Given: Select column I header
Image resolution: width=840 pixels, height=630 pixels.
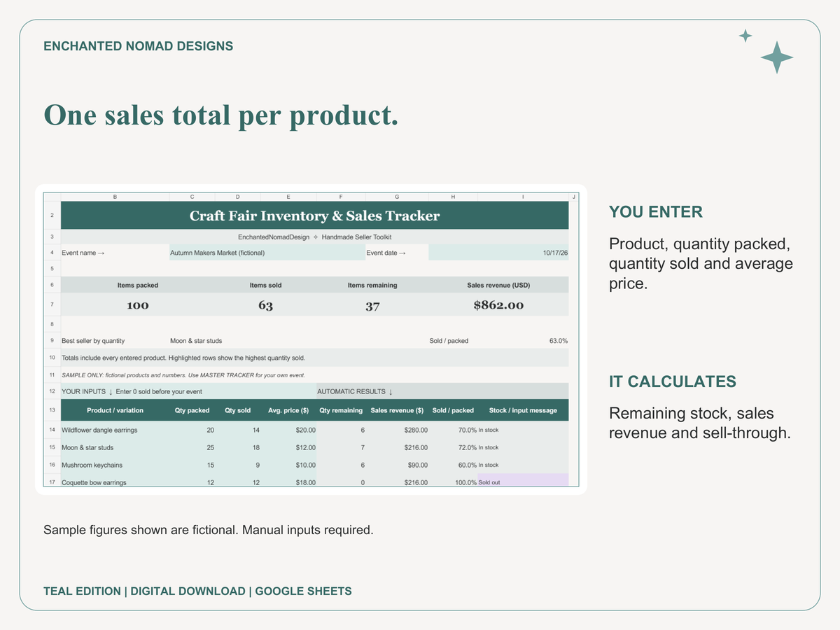Looking at the screenshot, I should coord(523,197).
